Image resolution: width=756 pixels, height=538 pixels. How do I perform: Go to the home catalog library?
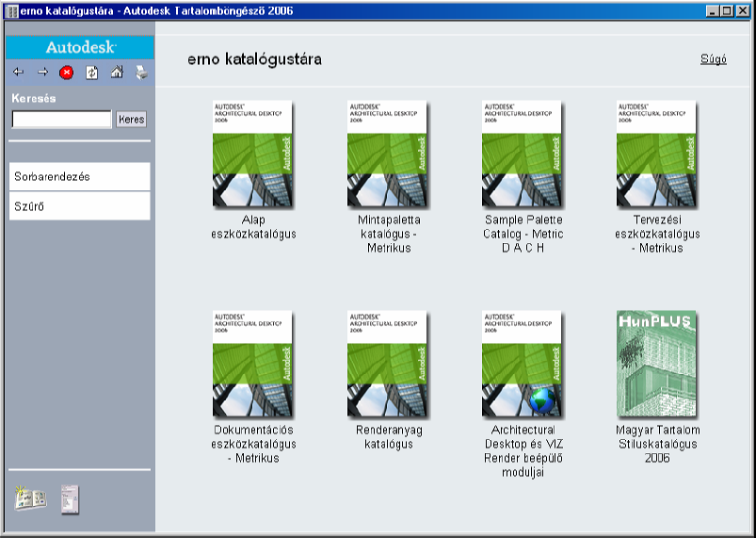click(x=117, y=73)
